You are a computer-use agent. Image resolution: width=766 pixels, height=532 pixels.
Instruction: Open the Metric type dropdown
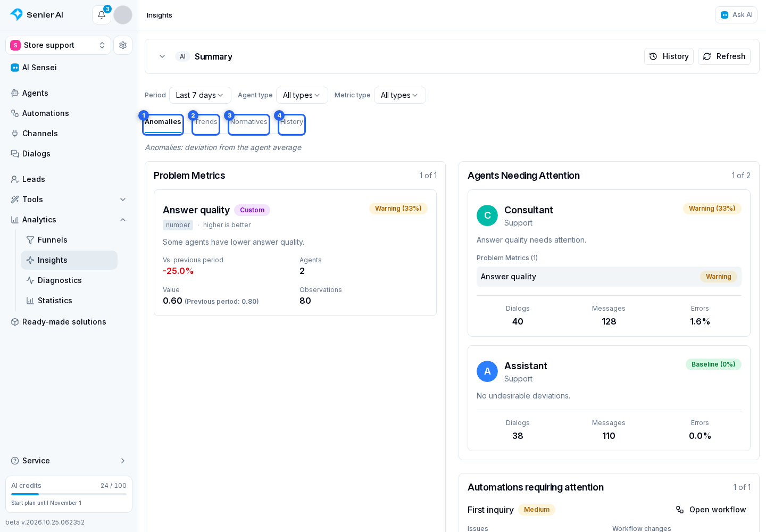click(400, 95)
